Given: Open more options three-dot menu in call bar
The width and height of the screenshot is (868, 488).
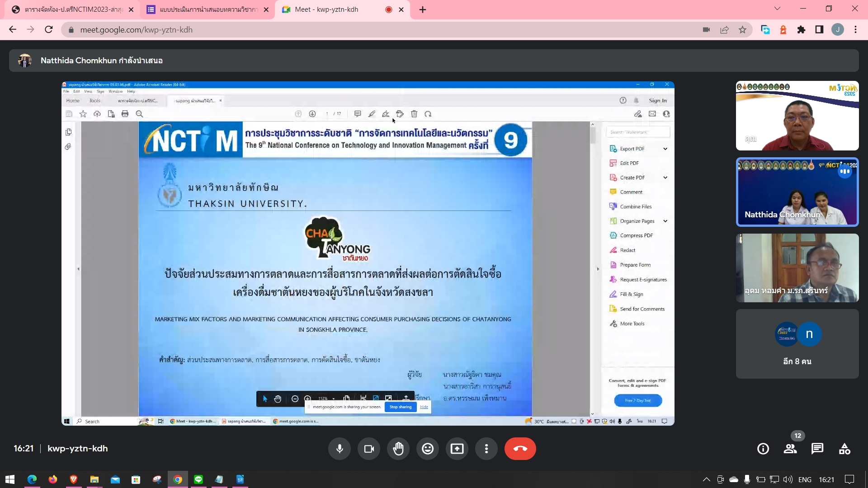Looking at the screenshot, I should click(x=486, y=449).
